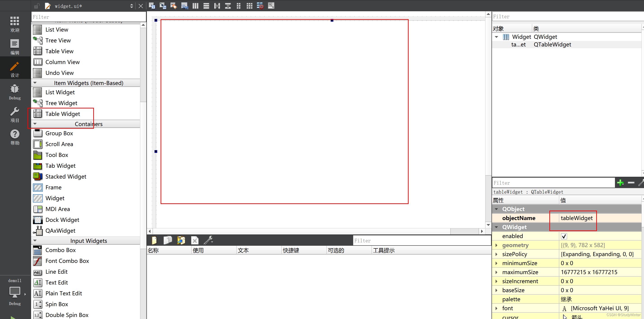Open the Action Editor configure wrench menu
The width and height of the screenshot is (644, 319).
click(x=208, y=240)
